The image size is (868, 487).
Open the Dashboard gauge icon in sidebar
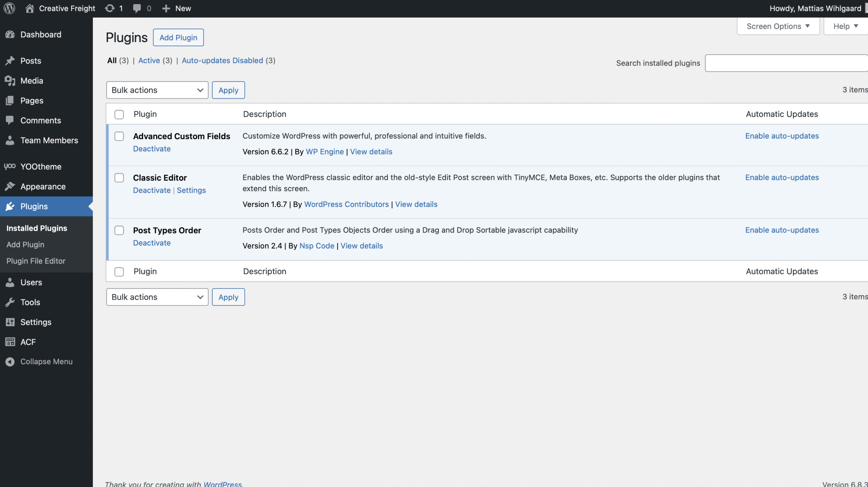[10, 35]
